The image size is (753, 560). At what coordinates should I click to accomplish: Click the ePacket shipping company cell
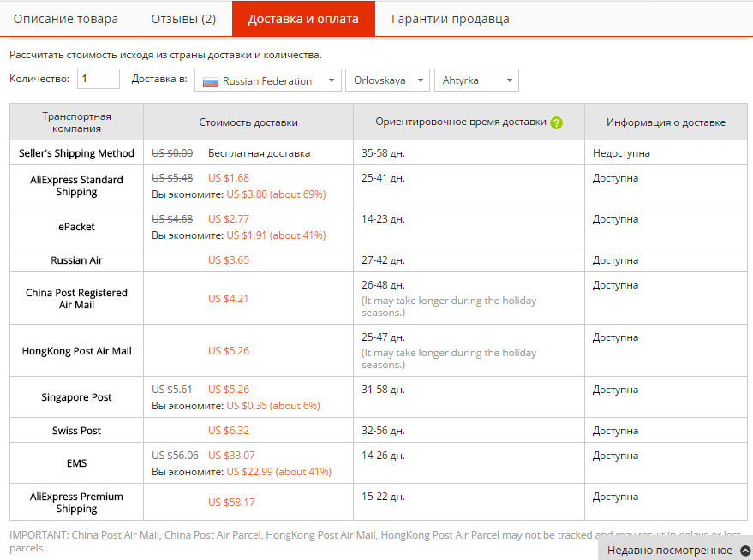tap(76, 227)
